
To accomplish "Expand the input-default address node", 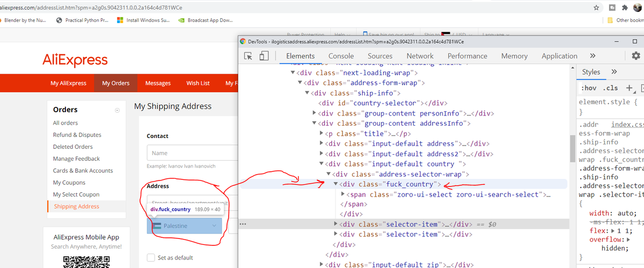I will [321, 143].
